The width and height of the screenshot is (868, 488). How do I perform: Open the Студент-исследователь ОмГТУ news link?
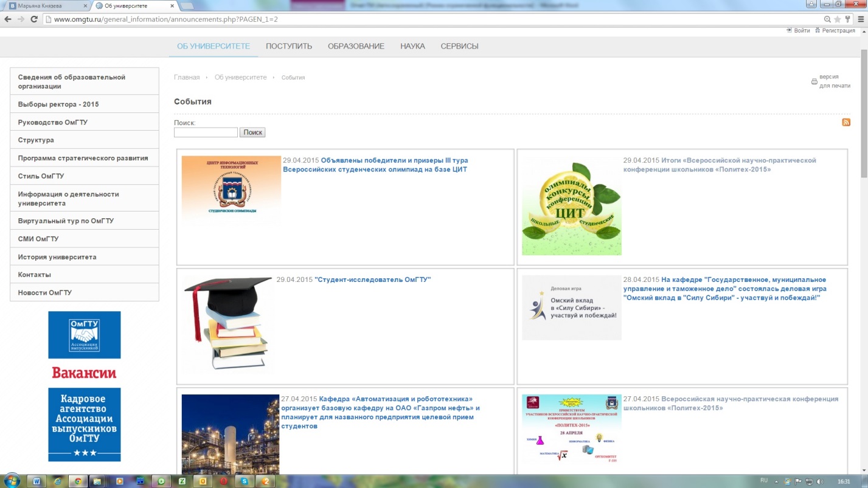372,280
